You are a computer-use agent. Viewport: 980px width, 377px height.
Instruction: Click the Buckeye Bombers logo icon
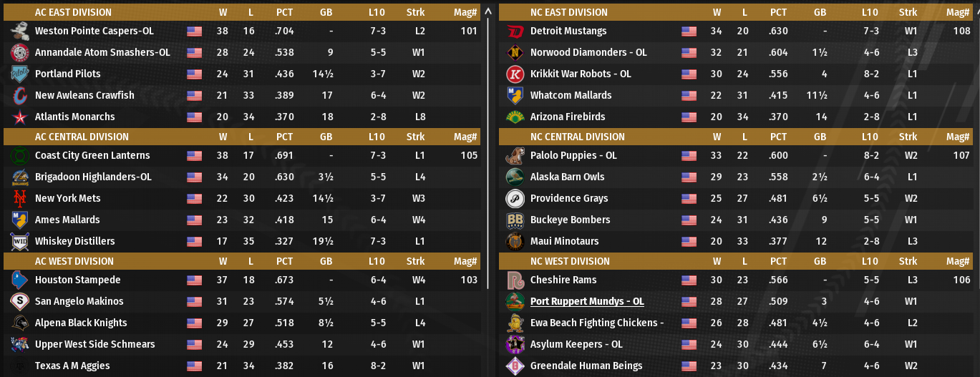(515, 220)
